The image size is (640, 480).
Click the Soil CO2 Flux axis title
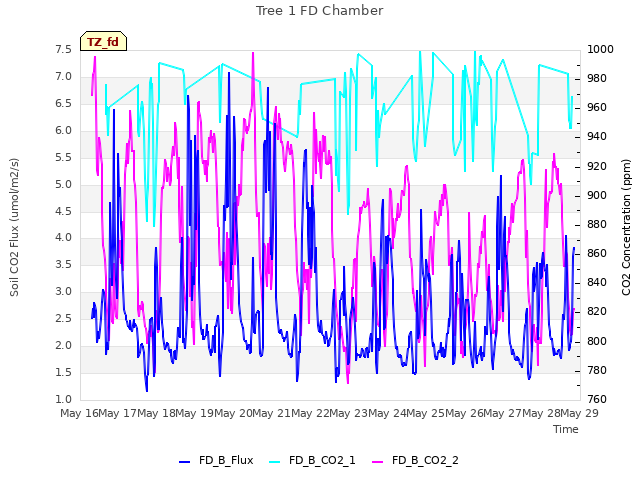(14, 227)
